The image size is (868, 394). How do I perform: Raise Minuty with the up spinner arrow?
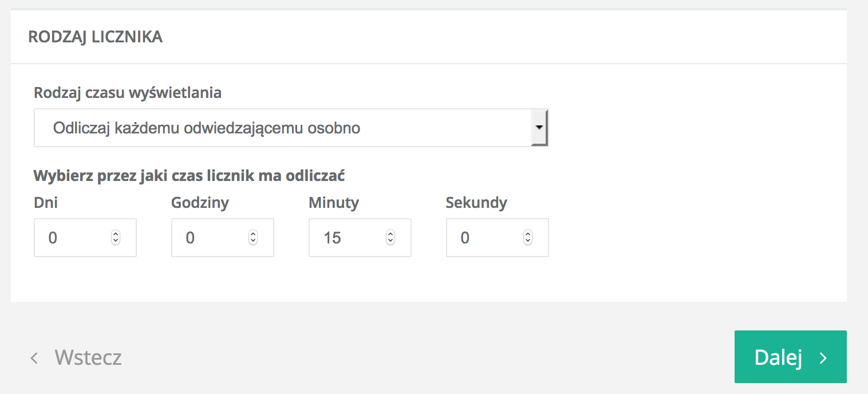pos(390,234)
